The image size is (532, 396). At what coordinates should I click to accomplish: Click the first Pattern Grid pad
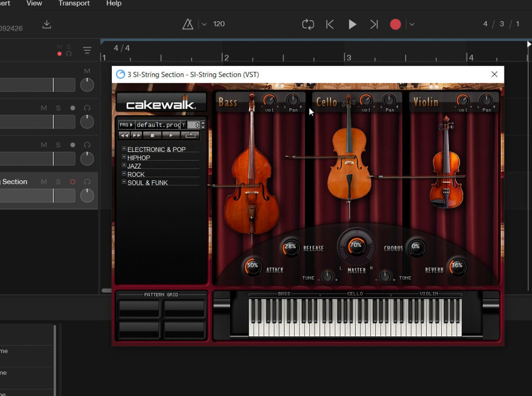[x=139, y=309]
